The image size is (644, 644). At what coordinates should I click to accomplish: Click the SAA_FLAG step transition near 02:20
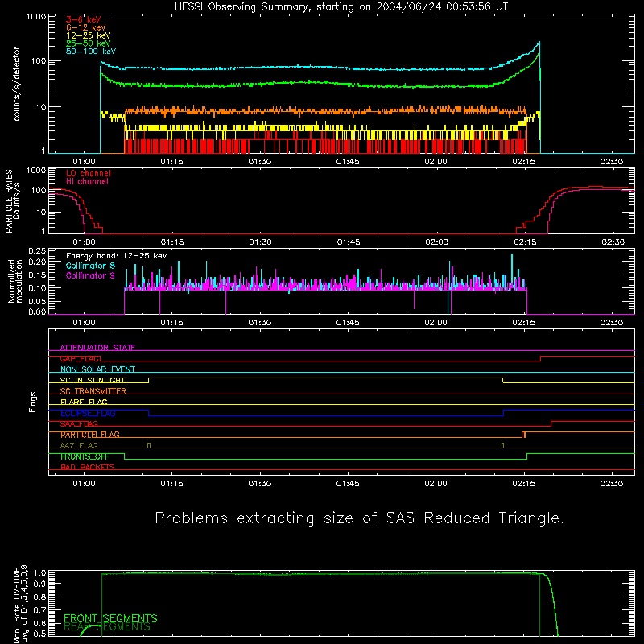tap(551, 424)
